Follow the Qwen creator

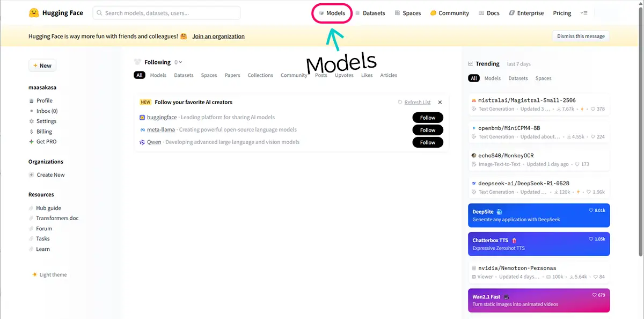click(x=428, y=142)
